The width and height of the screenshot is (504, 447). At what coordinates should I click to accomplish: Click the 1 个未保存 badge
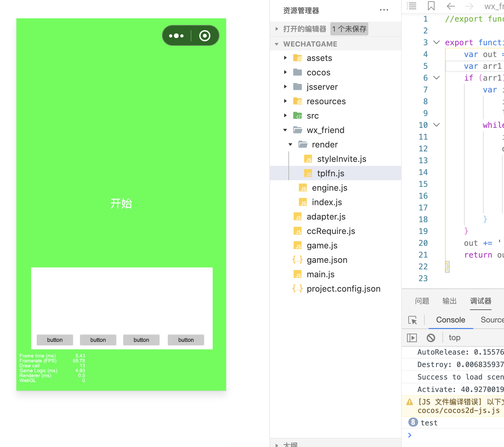coord(349,29)
